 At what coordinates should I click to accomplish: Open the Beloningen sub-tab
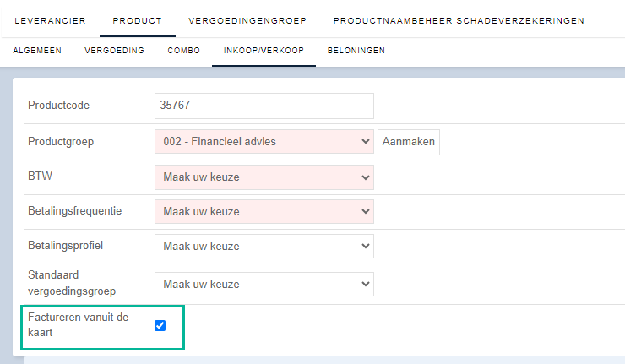tap(356, 50)
